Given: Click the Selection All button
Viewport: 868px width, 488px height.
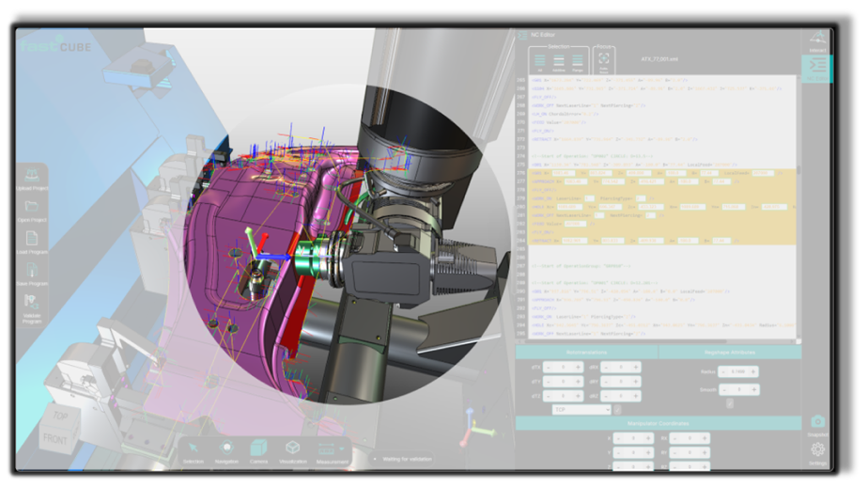Looking at the screenshot, I should click(x=539, y=61).
